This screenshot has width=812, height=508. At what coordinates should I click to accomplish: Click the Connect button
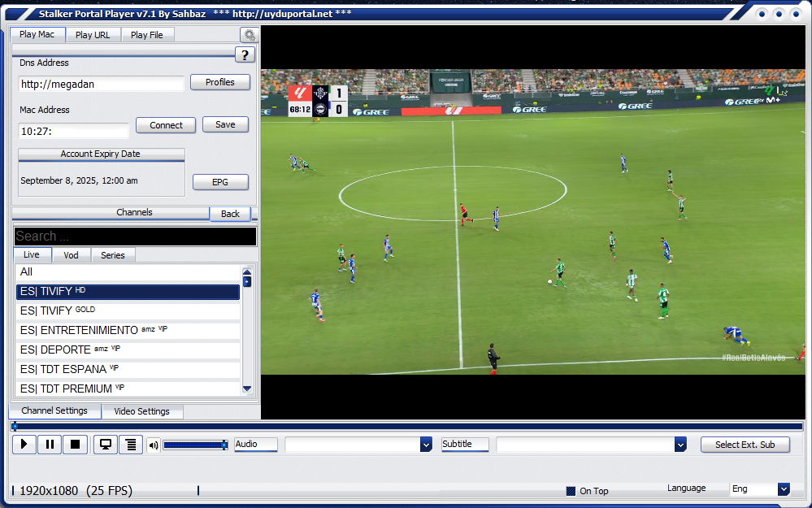tap(167, 125)
